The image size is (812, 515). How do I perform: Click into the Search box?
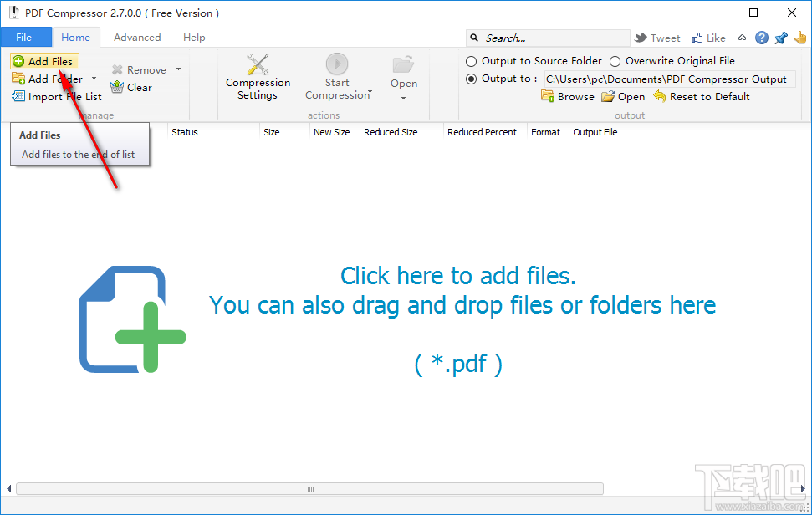[548, 38]
